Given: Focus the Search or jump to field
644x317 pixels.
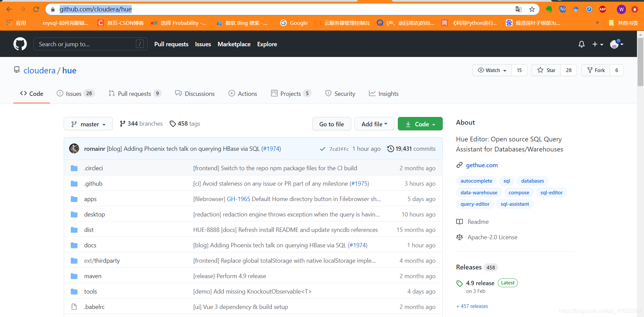Looking at the screenshot, I should [x=91, y=44].
